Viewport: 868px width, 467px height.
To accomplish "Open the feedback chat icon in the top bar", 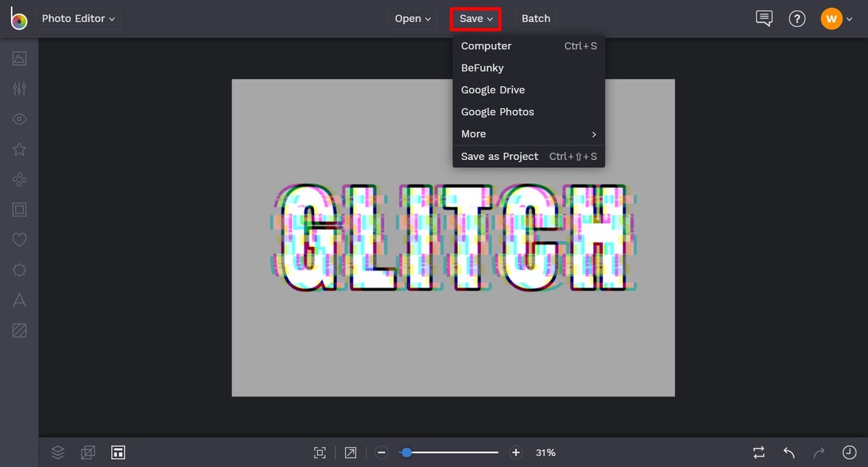I will (x=764, y=18).
